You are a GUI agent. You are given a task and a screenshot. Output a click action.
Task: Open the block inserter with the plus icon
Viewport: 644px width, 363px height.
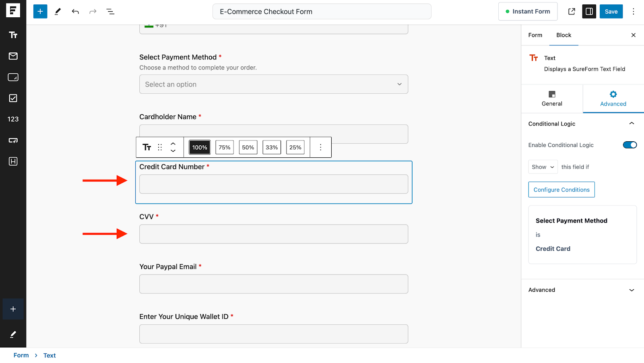40,11
